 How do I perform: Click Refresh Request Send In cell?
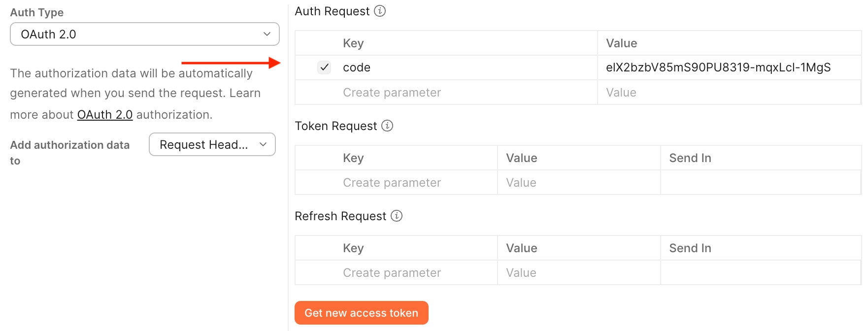[x=761, y=273]
